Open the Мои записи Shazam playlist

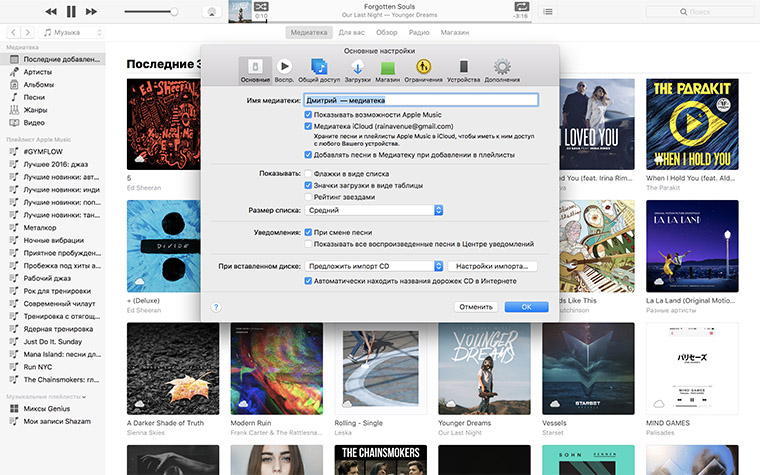coord(52,421)
